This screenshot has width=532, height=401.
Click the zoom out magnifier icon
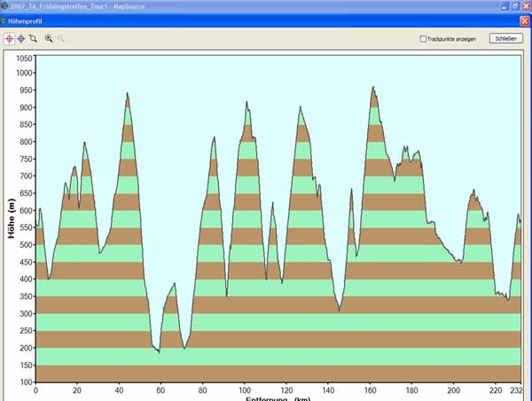61,39
